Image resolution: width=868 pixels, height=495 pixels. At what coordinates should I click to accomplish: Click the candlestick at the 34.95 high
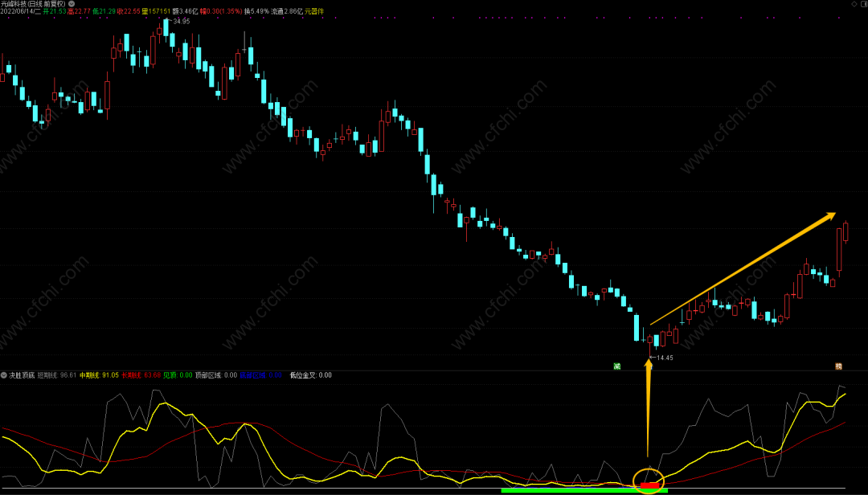click(x=166, y=27)
